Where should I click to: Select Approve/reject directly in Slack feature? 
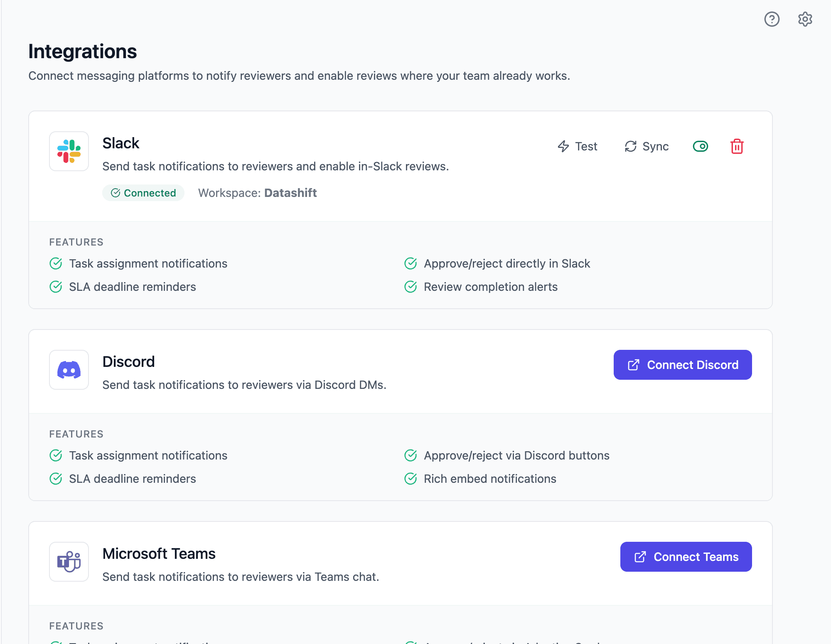click(x=507, y=263)
